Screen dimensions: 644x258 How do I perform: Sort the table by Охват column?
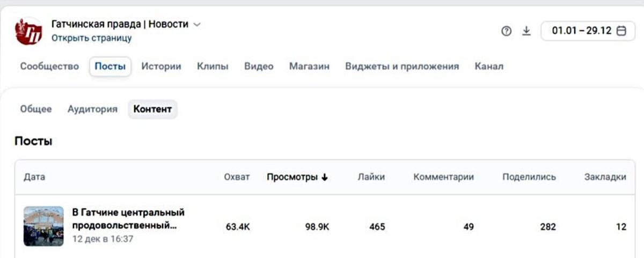tap(237, 177)
